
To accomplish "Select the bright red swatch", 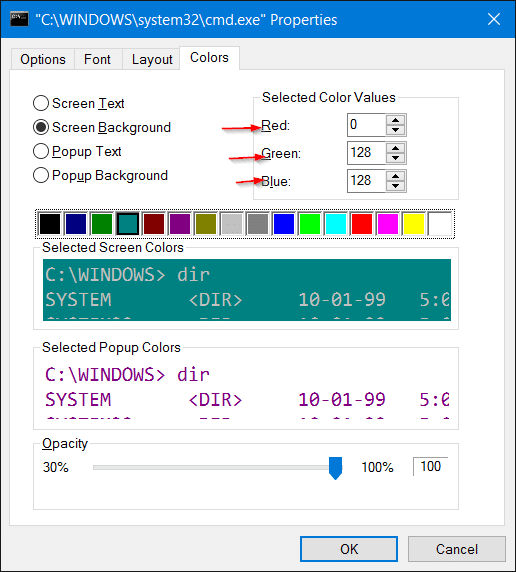I will pyautogui.click(x=362, y=224).
